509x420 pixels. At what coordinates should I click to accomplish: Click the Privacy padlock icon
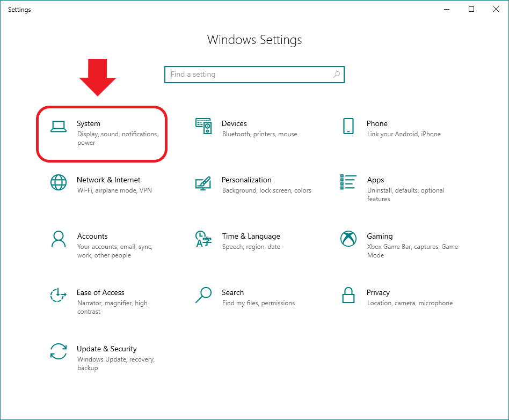coord(348,295)
